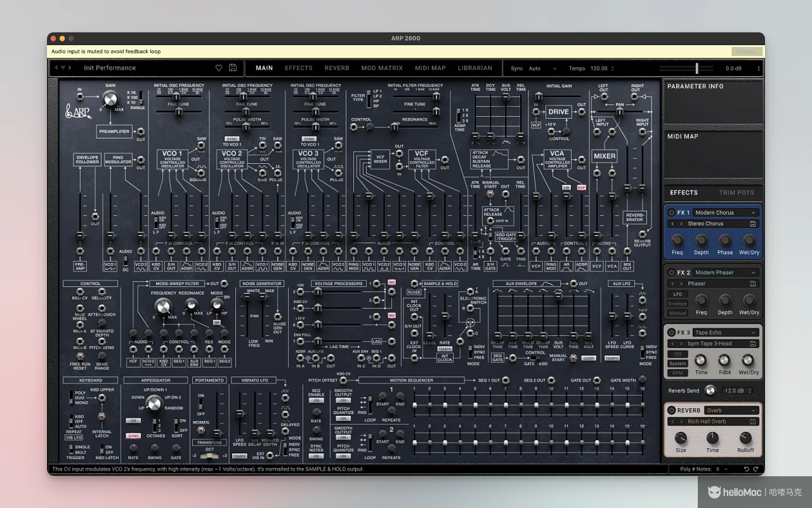This screenshot has height=508, width=812.
Task: Save the performance with the floppy disk icon
Action: 233,68
